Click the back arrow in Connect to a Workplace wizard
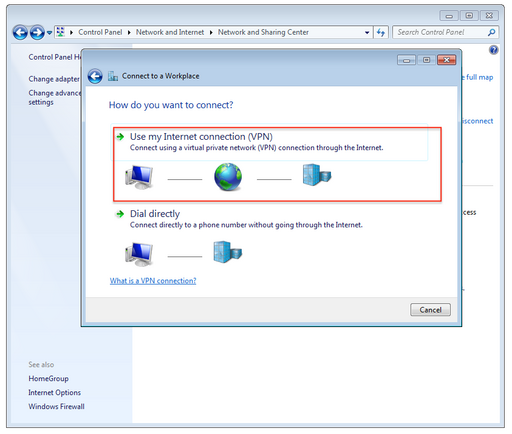Image resolution: width=512 pixels, height=434 pixels. pyautogui.click(x=95, y=76)
